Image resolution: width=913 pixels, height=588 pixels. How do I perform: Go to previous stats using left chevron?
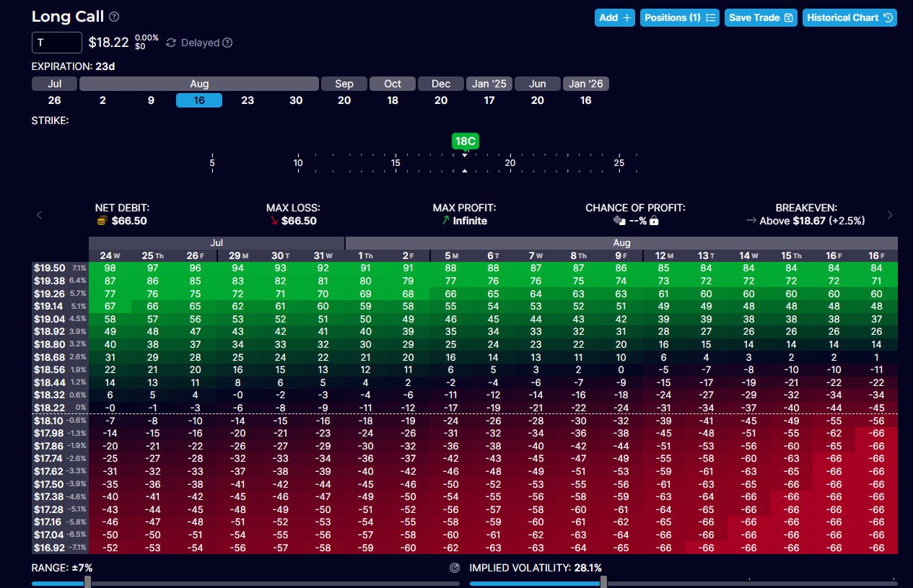click(x=40, y=214)
